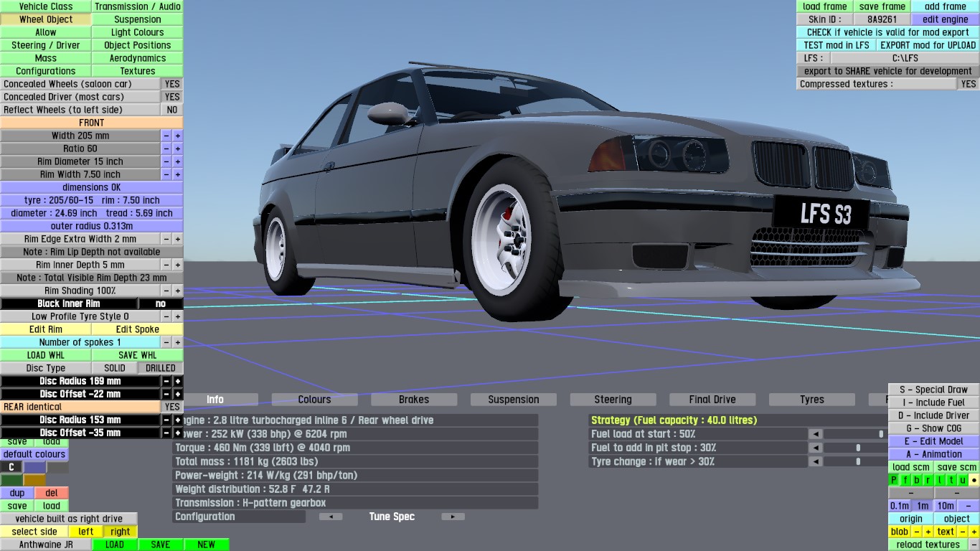Toggle Reflect Wheels to left side NO
This screenshot has height=551, width=980.
click(x=172, y=110)
